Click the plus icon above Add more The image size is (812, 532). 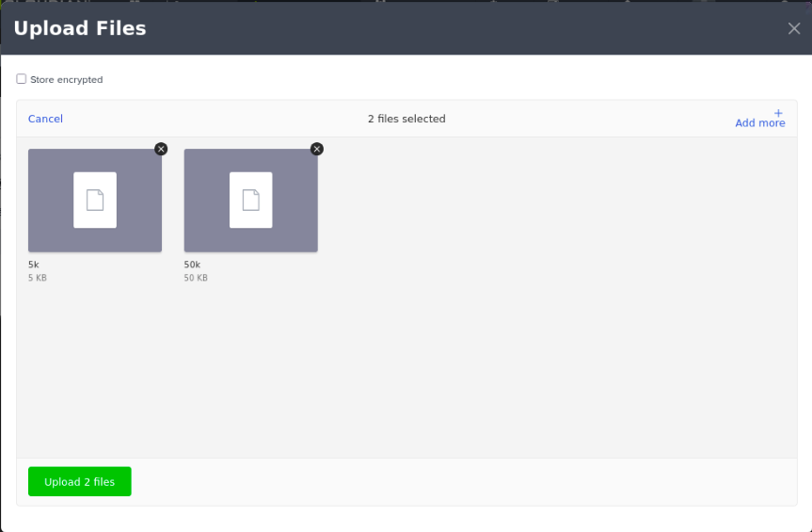(778, 113)
